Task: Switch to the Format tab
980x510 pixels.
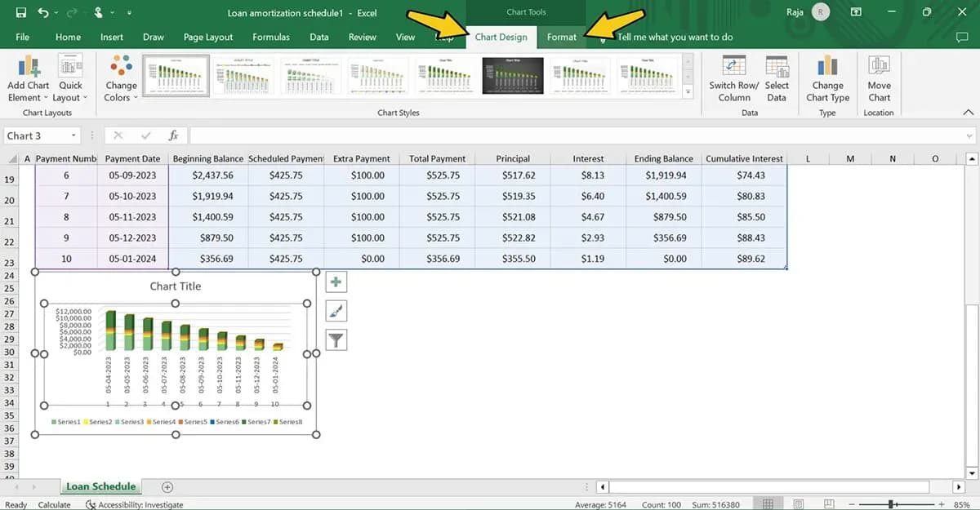Action: tap(562, 37)
